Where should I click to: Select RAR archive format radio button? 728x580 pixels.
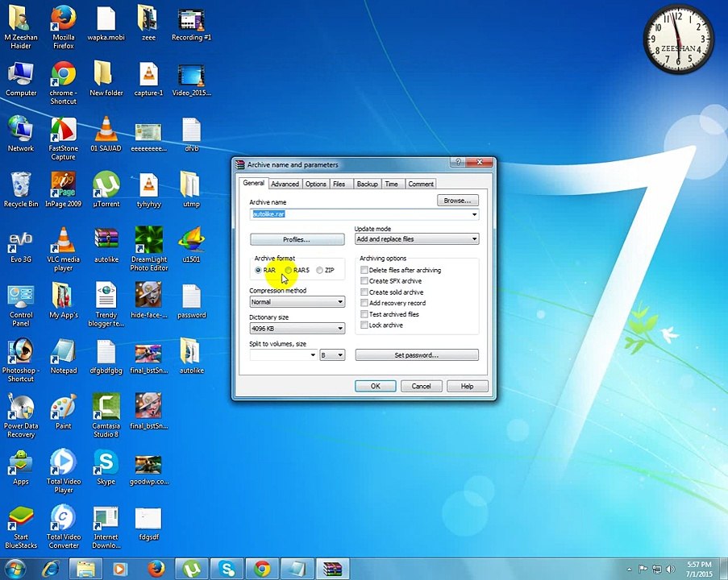pyautogui.click(x=258, y=270)
